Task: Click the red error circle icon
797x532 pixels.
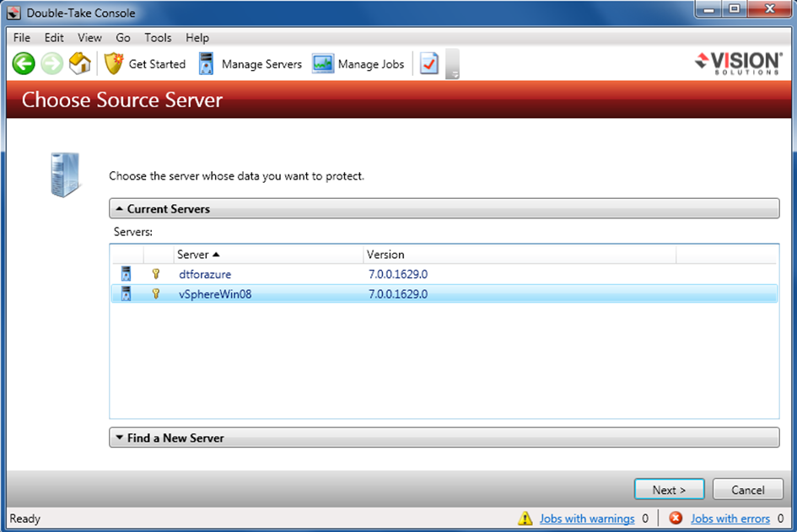Action: click(x=676, y=518)
